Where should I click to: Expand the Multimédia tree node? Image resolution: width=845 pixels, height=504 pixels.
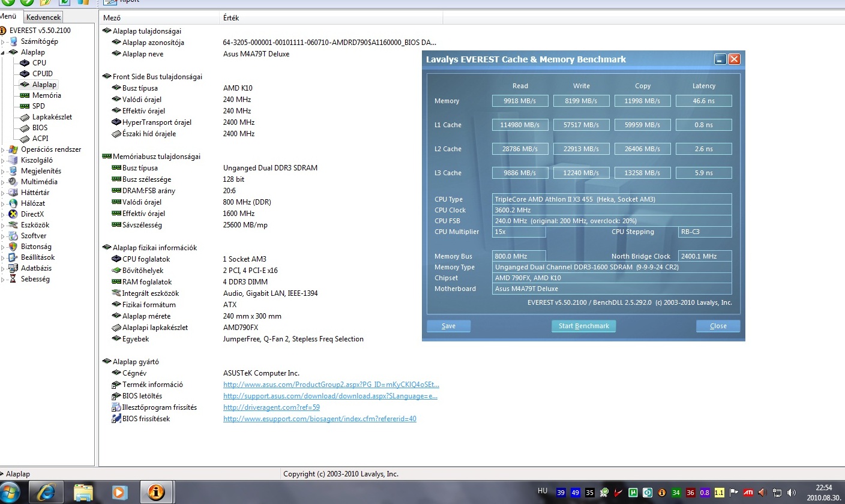click(4, 182)
